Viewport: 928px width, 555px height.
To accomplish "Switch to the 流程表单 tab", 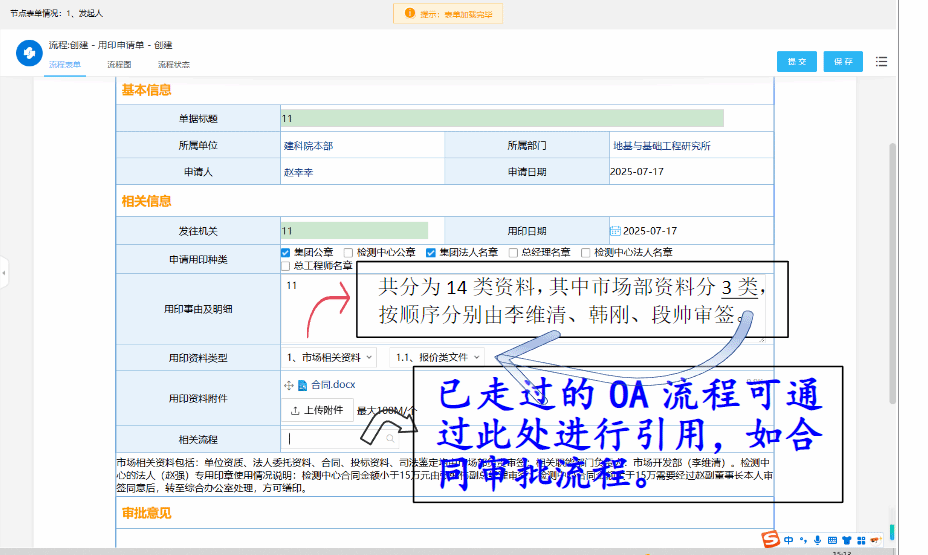I will click(65, 64).
